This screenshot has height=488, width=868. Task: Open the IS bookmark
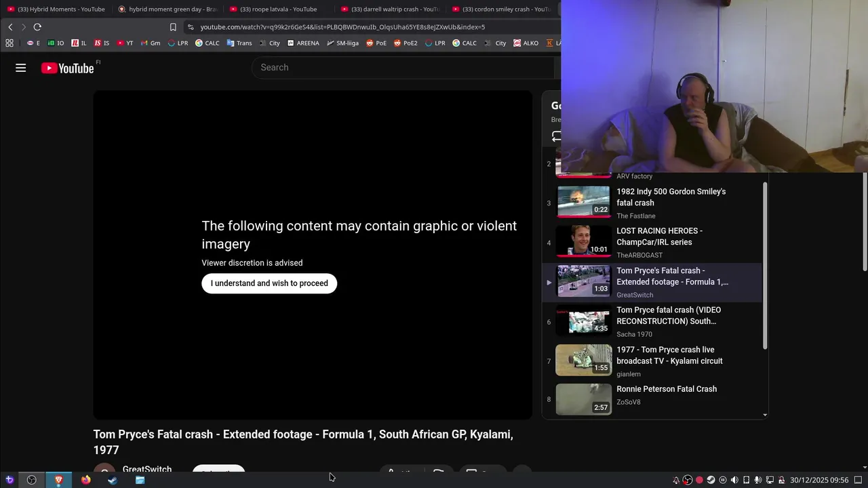coord(102,43)
